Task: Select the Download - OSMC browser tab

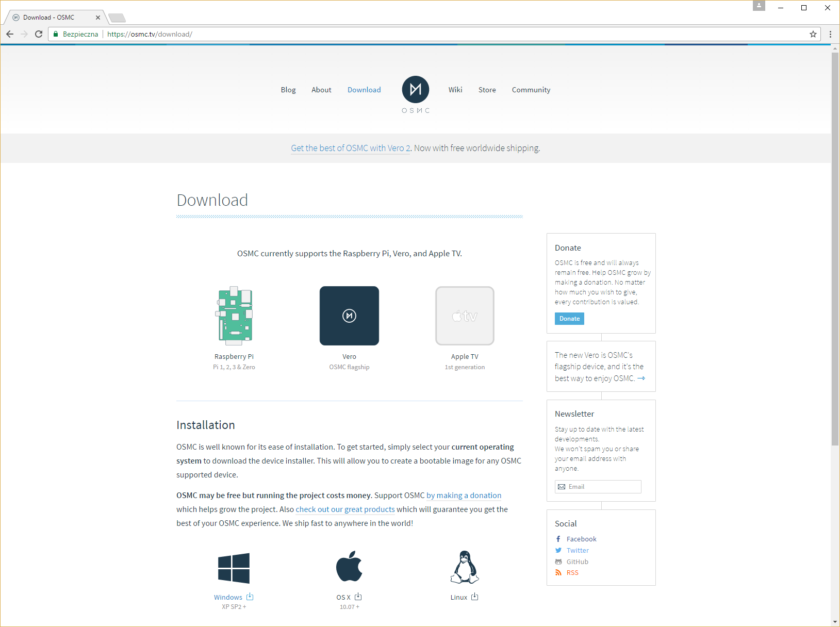Action: tap(56, 18)
